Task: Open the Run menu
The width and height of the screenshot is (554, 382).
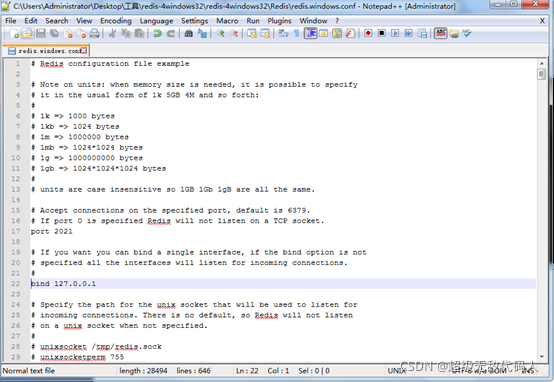Action: click(x=253, y=21)
